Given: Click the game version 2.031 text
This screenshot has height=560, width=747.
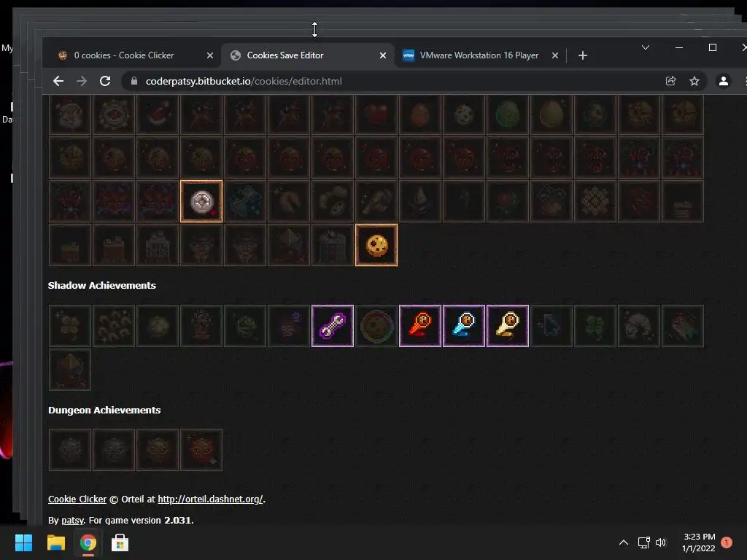Looking at the screenshot, I should (178, 520).
